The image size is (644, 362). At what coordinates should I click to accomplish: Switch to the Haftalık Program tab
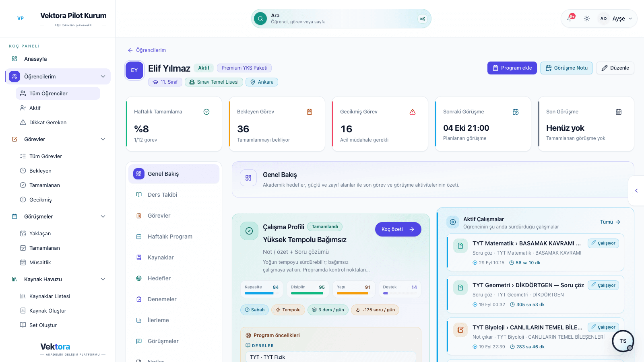tap(174, 237)
